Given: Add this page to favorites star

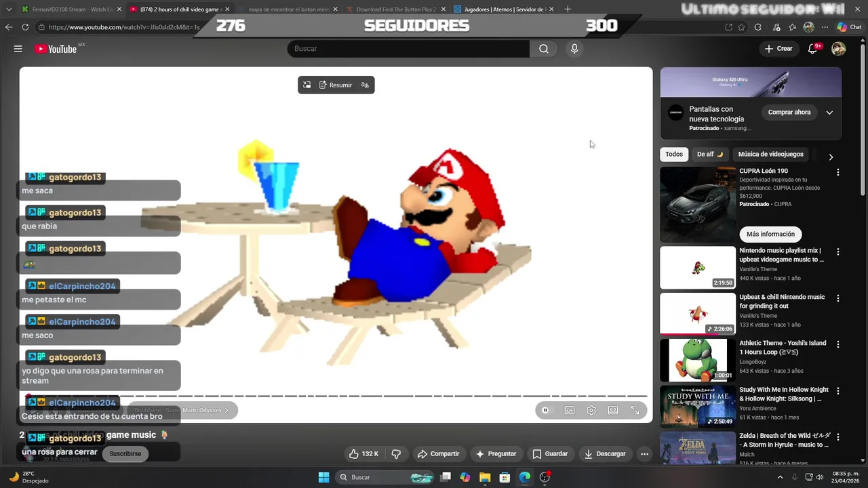Looking at the screenshot, I should click(x=742, y=27).
